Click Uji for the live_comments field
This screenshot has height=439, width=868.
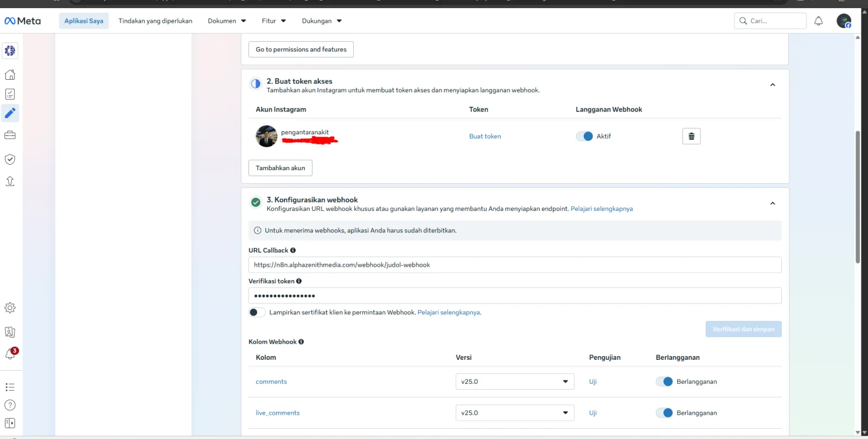[x=593, y=413]
